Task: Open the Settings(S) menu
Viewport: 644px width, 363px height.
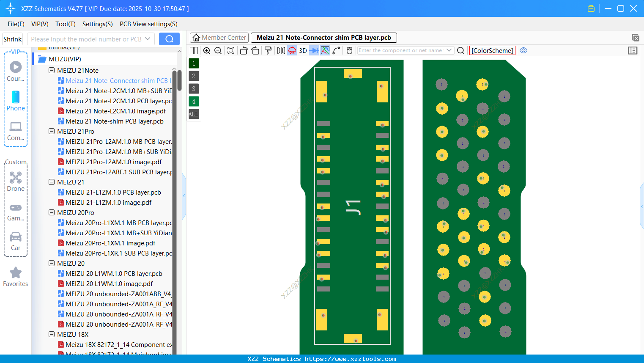Action: coord(98,24)
